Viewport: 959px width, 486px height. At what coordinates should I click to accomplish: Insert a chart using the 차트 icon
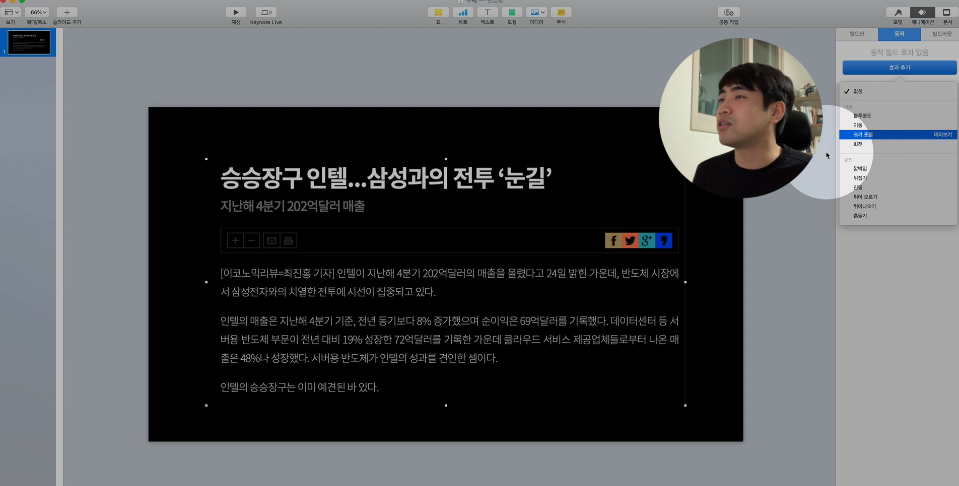click(463, 12)
